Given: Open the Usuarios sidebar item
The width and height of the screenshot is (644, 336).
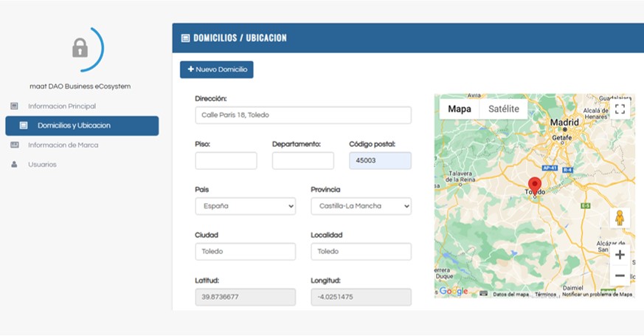Looking at the screenshot, I should (x=42, y=164).
